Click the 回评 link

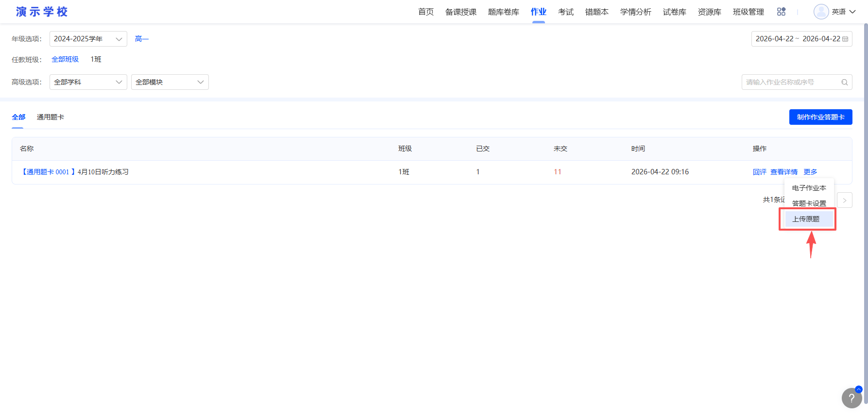point(760,172)
